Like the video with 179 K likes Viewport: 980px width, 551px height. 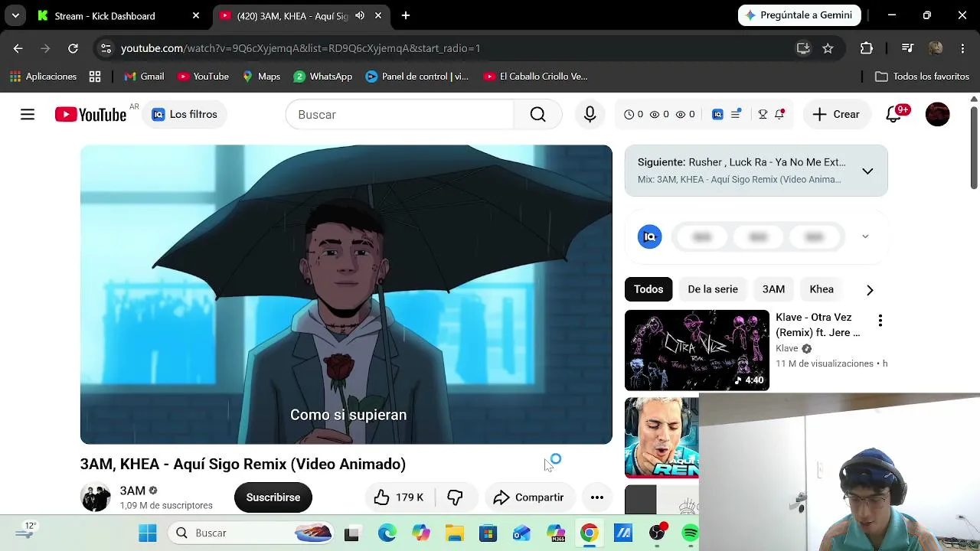[399, 497]
